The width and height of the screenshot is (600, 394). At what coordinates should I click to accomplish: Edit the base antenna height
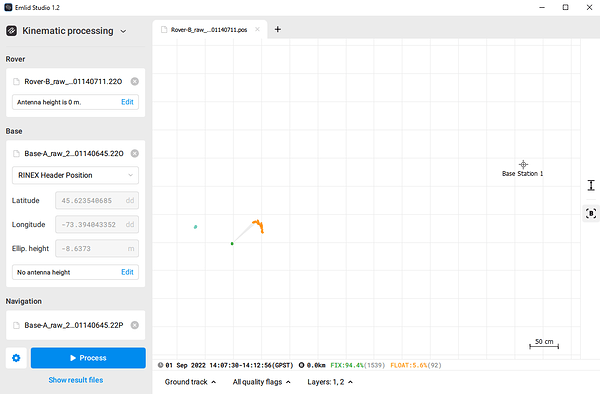127,272
